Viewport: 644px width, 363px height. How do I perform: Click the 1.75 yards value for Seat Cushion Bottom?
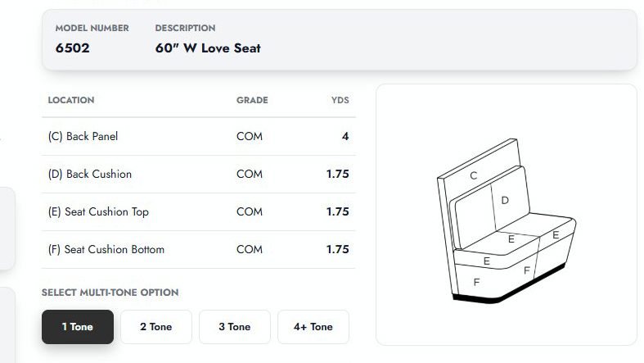click(337, 249)
